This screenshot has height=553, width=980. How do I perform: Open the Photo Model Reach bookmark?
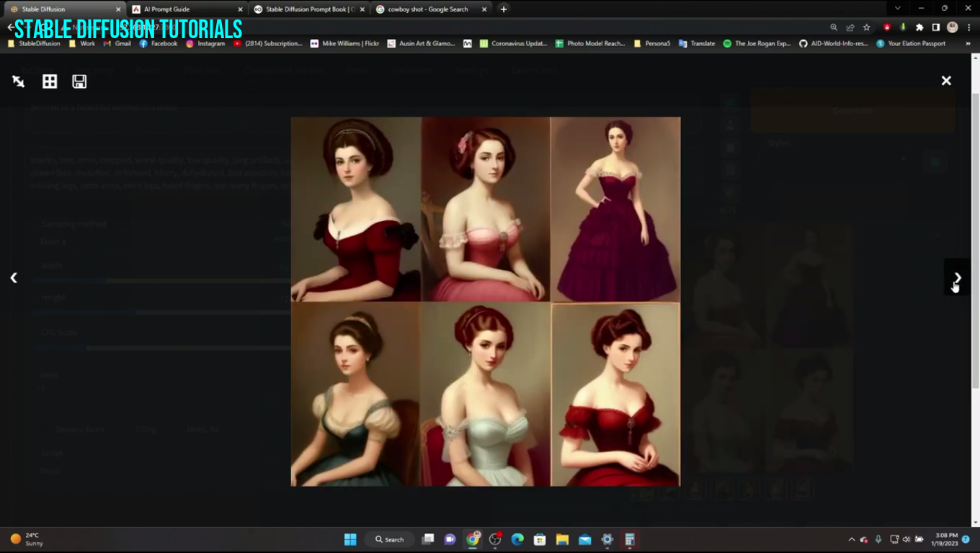pyautogui.click(x=590, y=43)
